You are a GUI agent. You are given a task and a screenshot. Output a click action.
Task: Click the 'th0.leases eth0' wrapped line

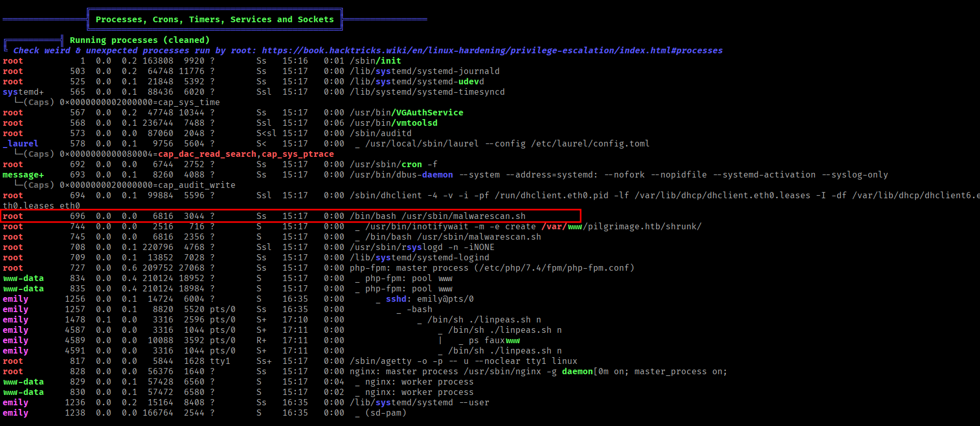pos(41,205)
